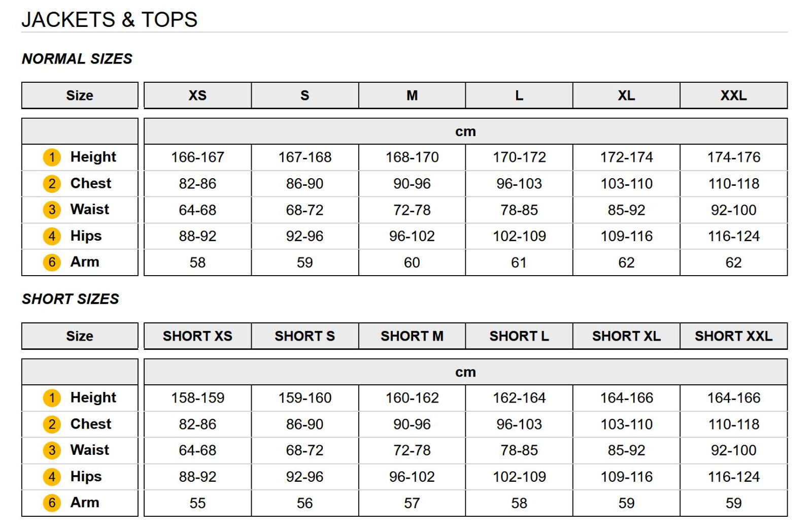Select the XXL column header in Normal Sizes
812x529 pixels.
click(x=734, y=95)
